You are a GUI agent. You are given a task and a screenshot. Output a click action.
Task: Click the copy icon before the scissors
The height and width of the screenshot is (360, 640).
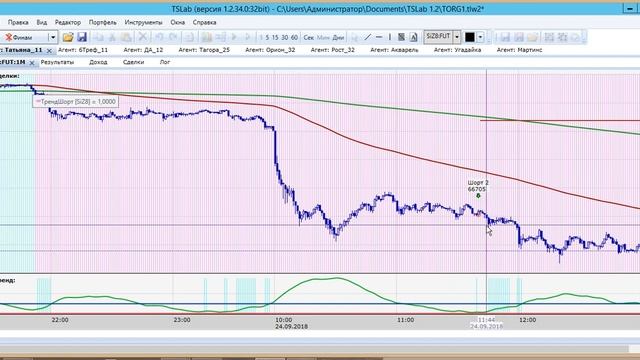click(98, 38)
